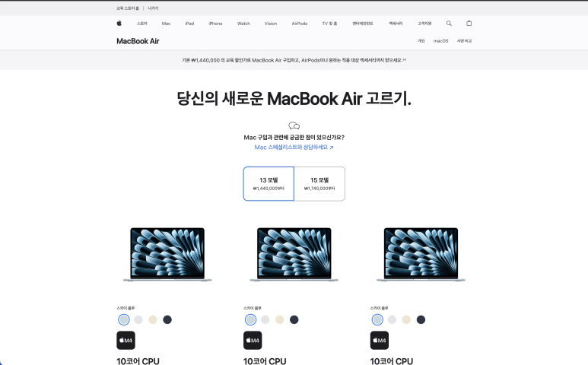The height and width of the screenshot is (365, 588).
Task: Open the iPad navigation menu
Action: pos(189,24)
